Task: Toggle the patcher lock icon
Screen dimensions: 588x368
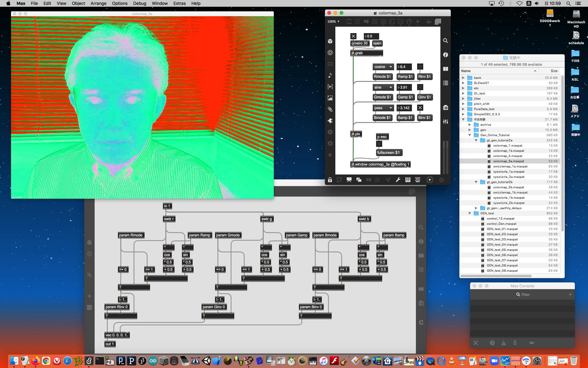Action: [330, 180]
